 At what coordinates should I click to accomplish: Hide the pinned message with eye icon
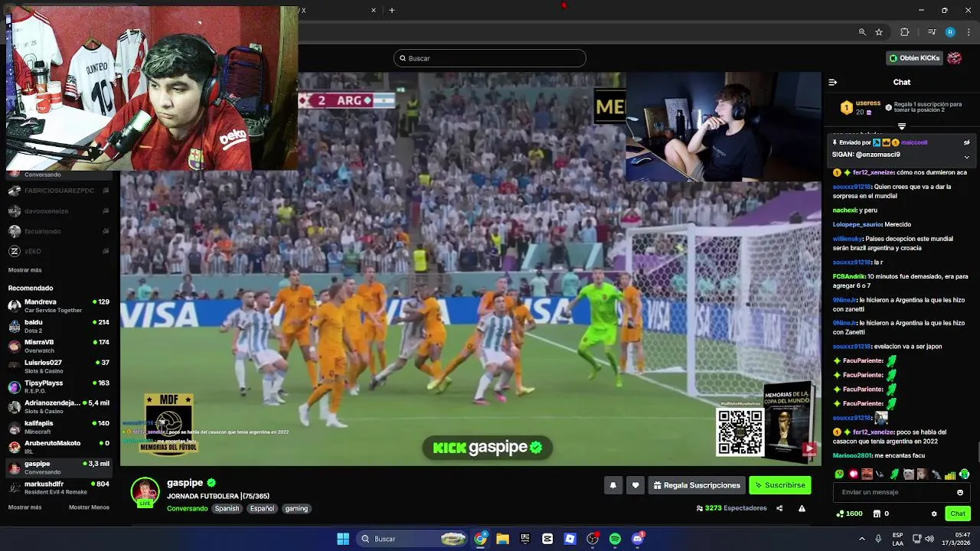coord(966,142)
